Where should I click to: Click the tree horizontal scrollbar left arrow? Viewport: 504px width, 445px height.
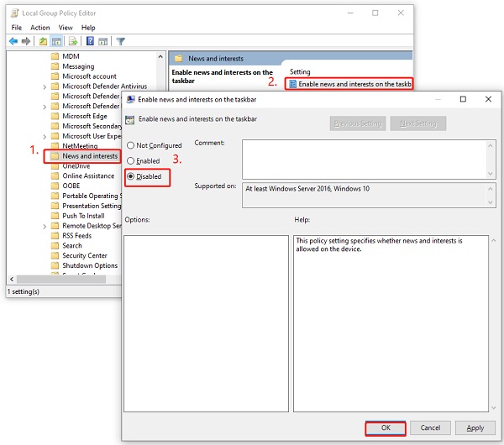point(12,280)
